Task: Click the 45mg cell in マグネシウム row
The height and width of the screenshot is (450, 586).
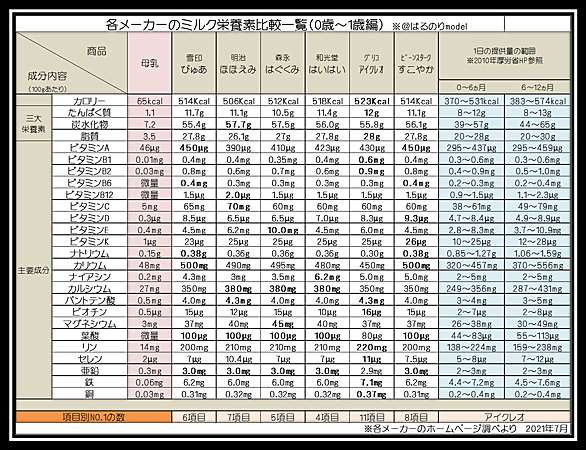Action: [283, 324]
